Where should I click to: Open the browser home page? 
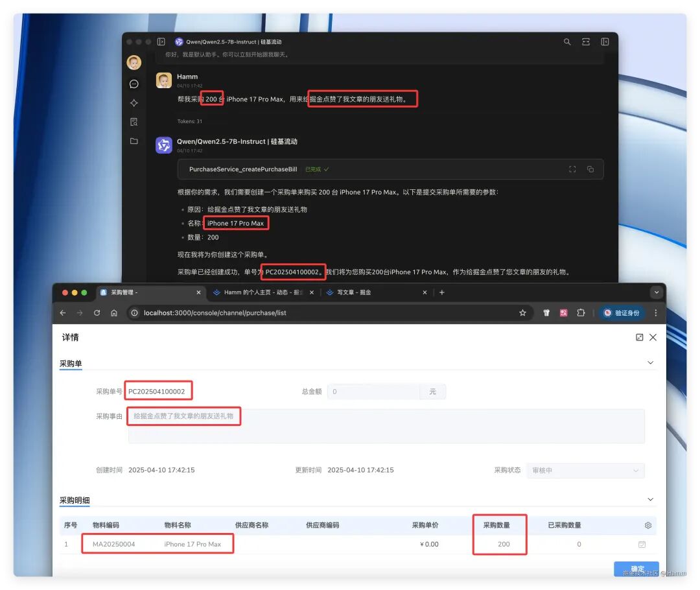(114, 313)
